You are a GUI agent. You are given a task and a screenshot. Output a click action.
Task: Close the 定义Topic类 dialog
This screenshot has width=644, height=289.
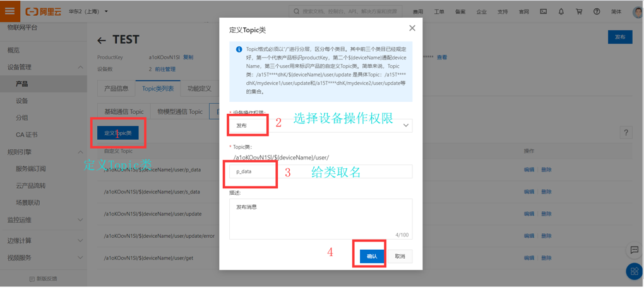[x=412, y=28]
